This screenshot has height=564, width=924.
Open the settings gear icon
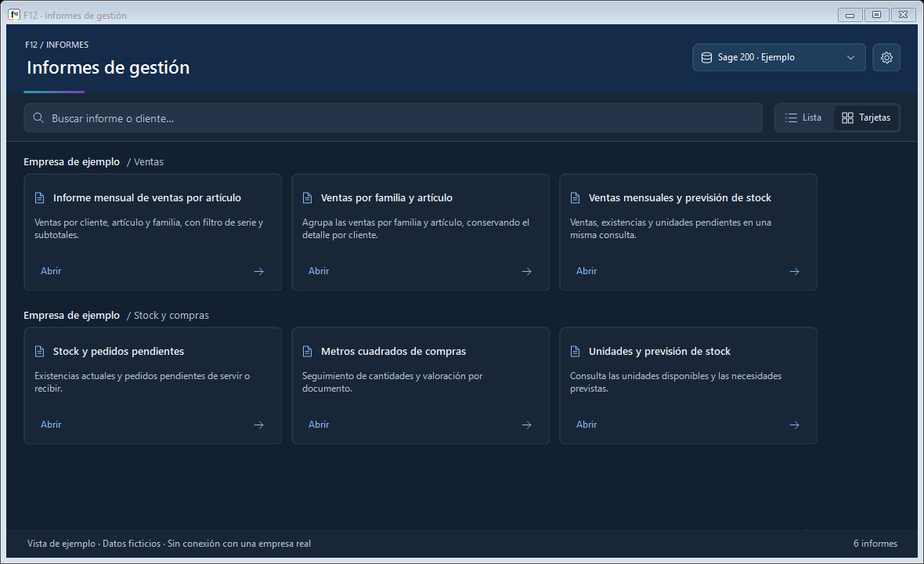click(x=886, y=57)
